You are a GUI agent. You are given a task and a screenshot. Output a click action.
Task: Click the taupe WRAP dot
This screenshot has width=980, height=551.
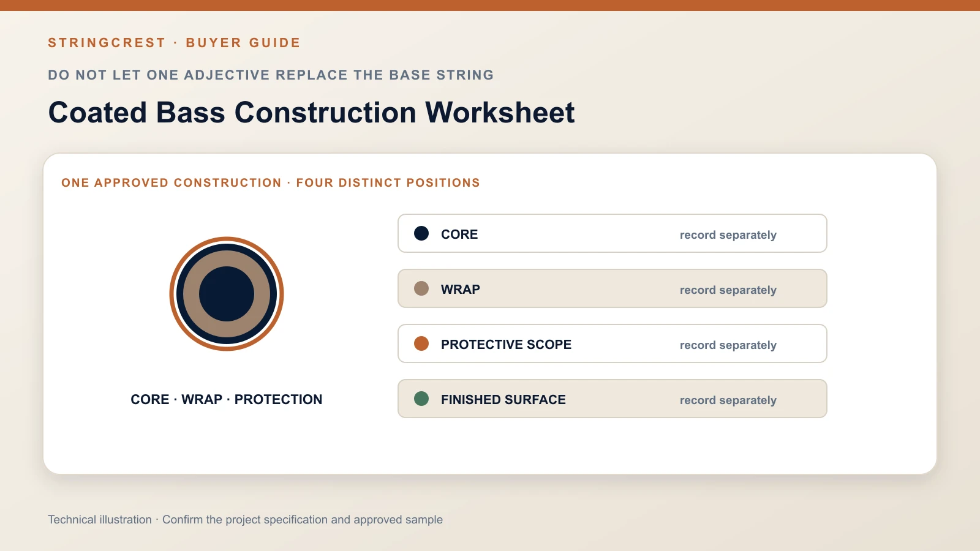coord(421,288)
